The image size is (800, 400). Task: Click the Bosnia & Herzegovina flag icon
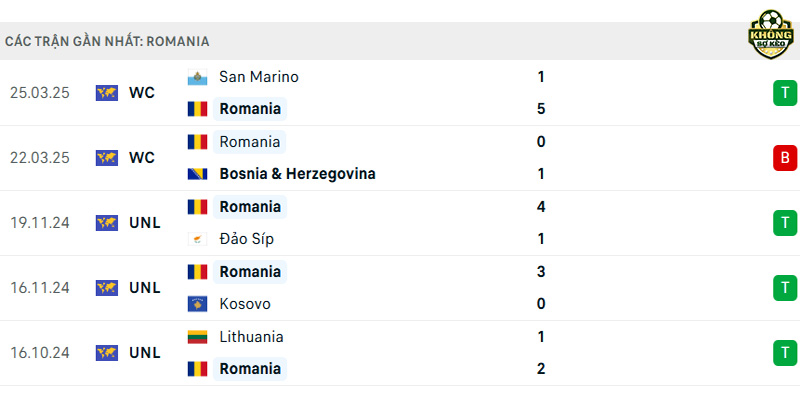197,174
